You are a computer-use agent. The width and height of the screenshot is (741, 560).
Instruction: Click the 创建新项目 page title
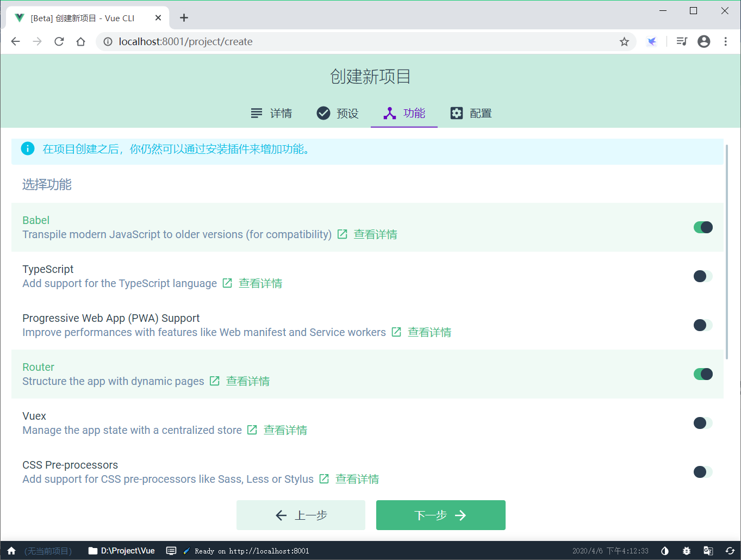point(370,77)
